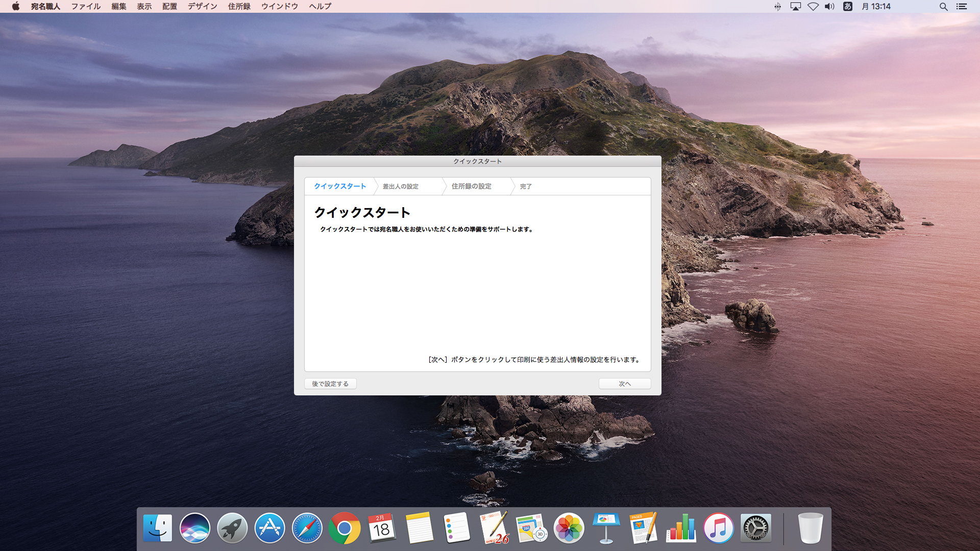Click the menu bar clock 月 13:14
980x551 pixels.
coord(876,6)
